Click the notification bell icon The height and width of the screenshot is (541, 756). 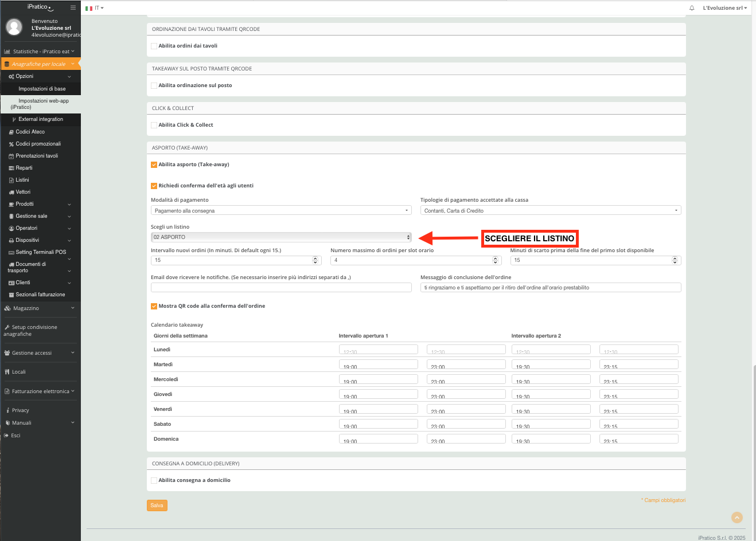click(692, 8)
